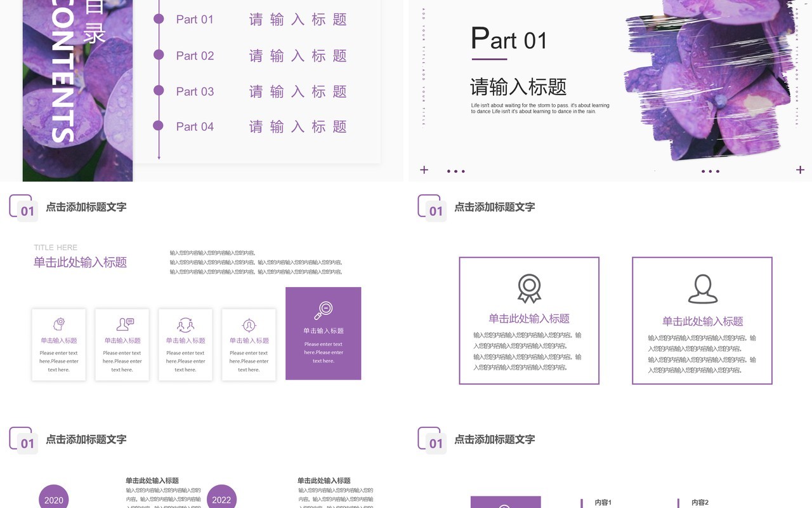Click the 'Part 03' entry in the contents list

point(195,91)
